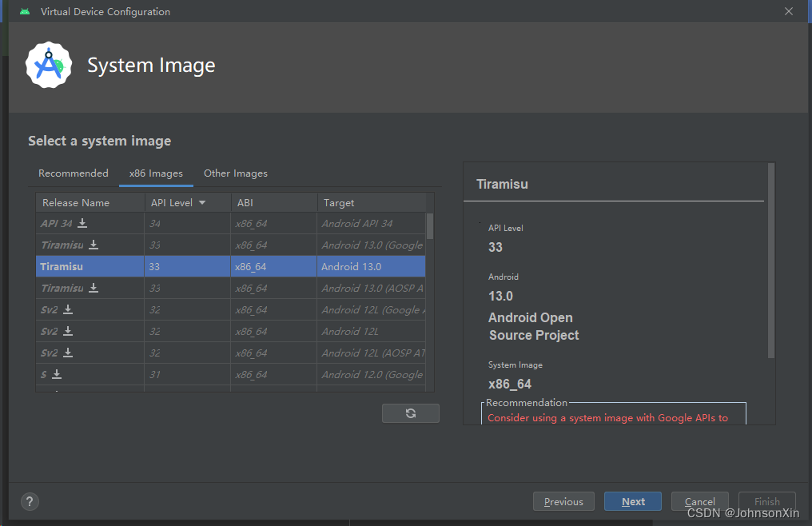Download the Android 12.0 S image
Image resolution: width=812 pixels, height=526 pixels.
[x=57, y=374]
